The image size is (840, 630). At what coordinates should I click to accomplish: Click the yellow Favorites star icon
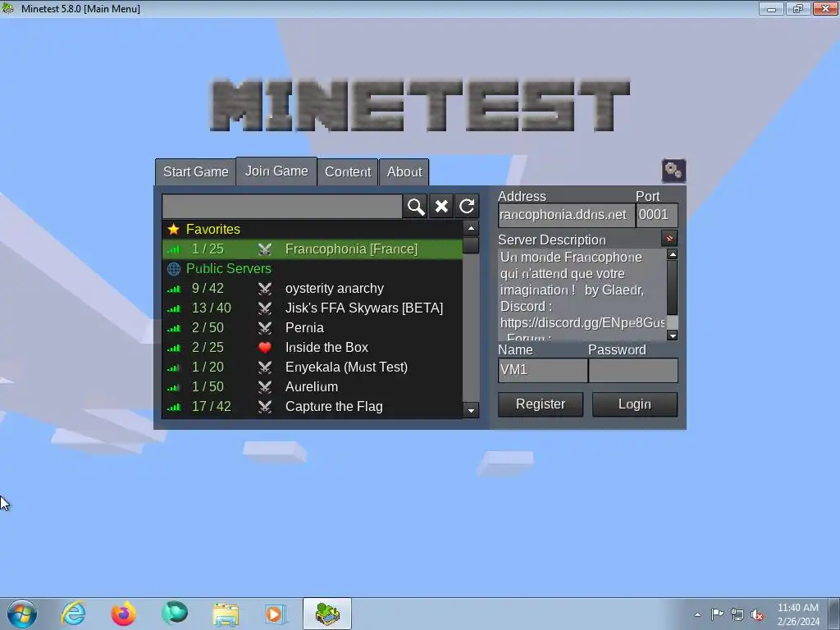point(173,230)
